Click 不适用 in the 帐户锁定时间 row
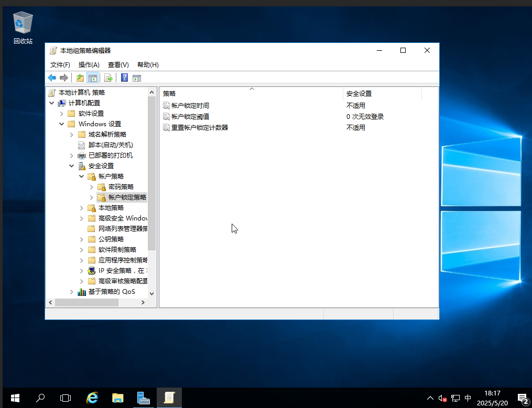This screenshot has height=408, width=532. (355, 106)
